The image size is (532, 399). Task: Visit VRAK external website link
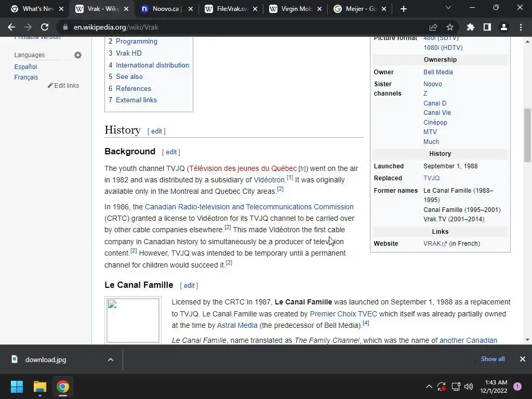tap(435, 244)
